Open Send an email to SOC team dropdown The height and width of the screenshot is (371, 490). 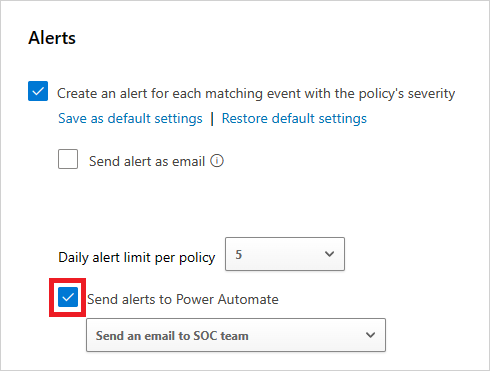(x=236, y=335)
